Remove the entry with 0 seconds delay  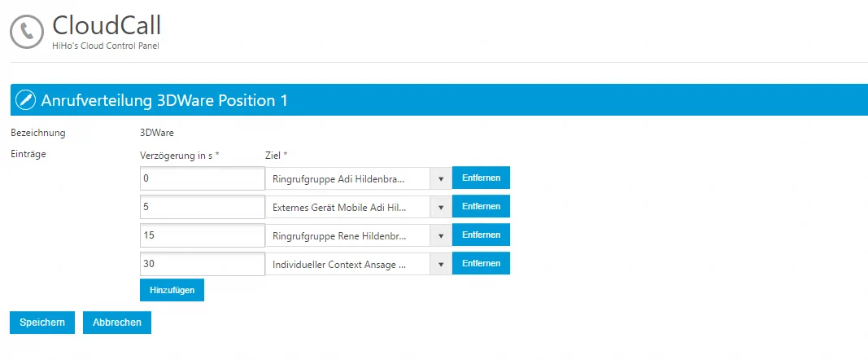coord(481,178)
